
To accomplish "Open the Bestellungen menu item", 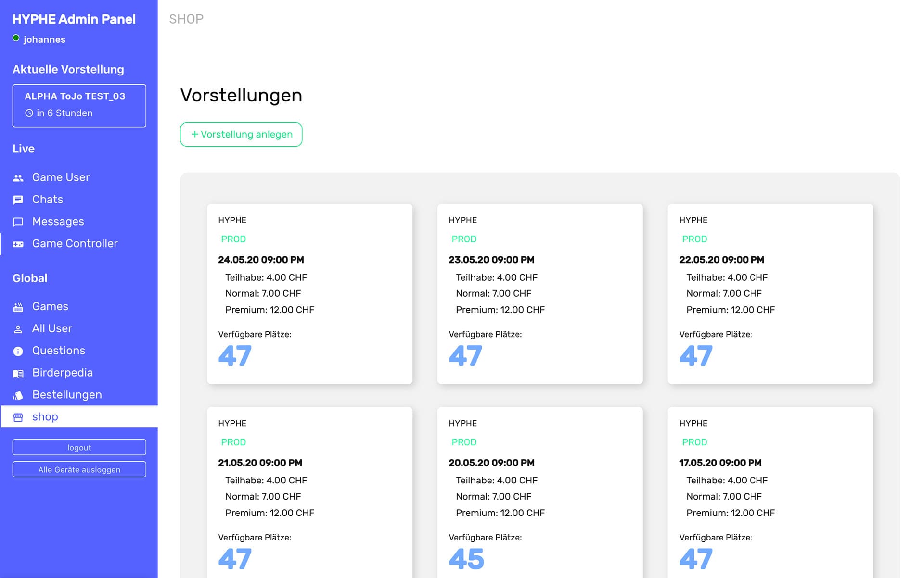I will tap(67, 395).
